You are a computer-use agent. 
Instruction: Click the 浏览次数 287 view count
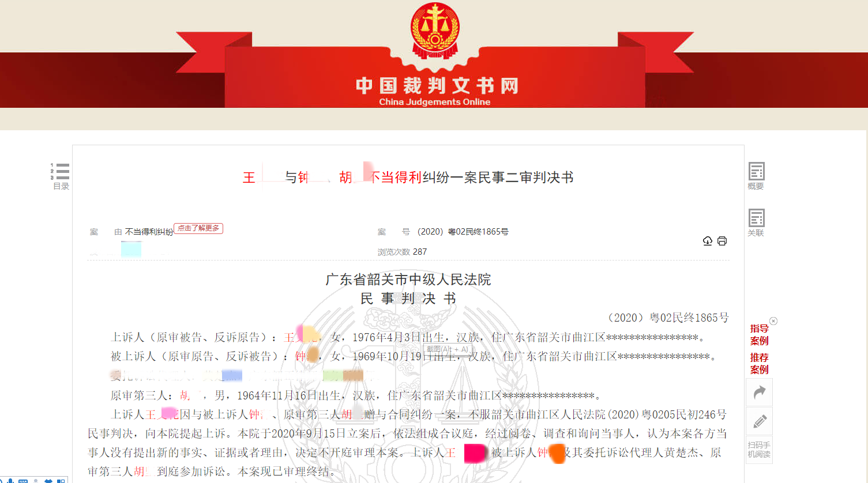point(402,252)
